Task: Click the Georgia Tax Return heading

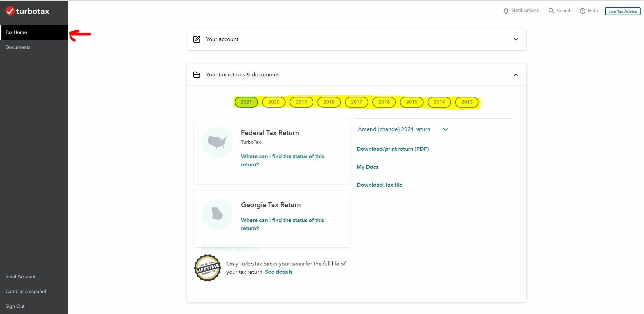Action: [271, 205]
